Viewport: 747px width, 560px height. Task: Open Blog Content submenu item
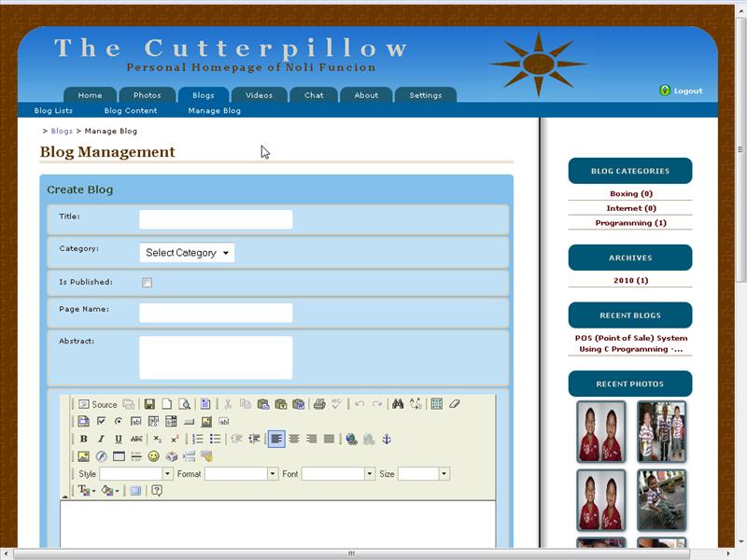[x=131, y=110]
